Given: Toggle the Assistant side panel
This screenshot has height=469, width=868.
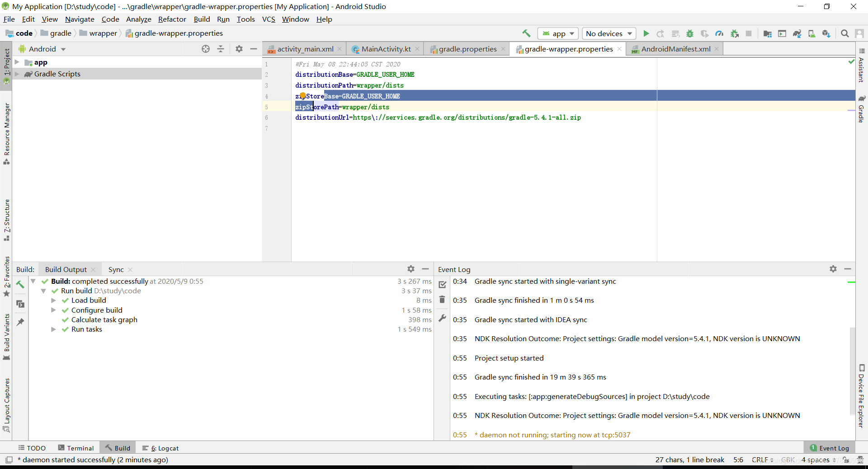Looking at the screenshot, I should tap(862, 65).
